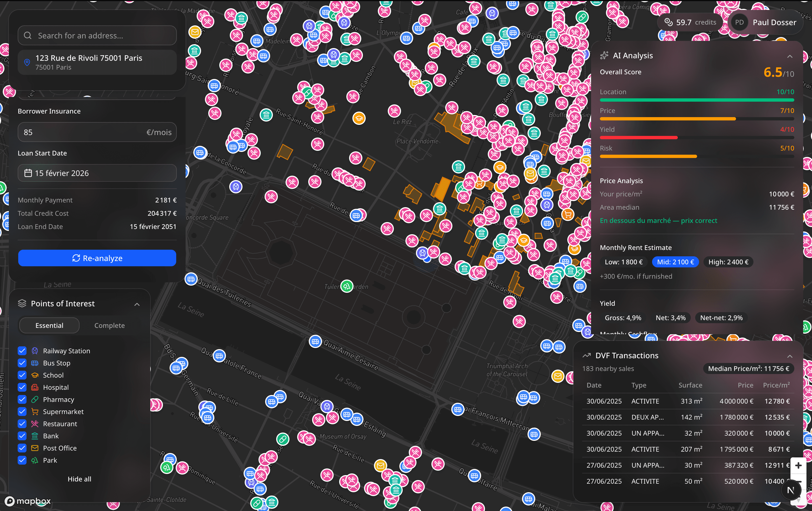The image size is (812, 511).
Task: Uncheck the Railway Station point of interest
Action: (x=22, y=351)
